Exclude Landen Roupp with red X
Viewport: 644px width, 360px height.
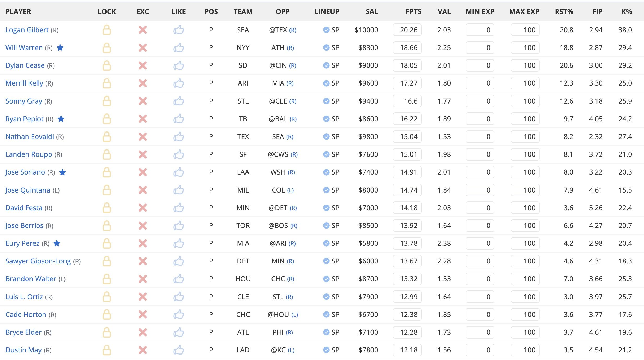[x=143, y=154]
